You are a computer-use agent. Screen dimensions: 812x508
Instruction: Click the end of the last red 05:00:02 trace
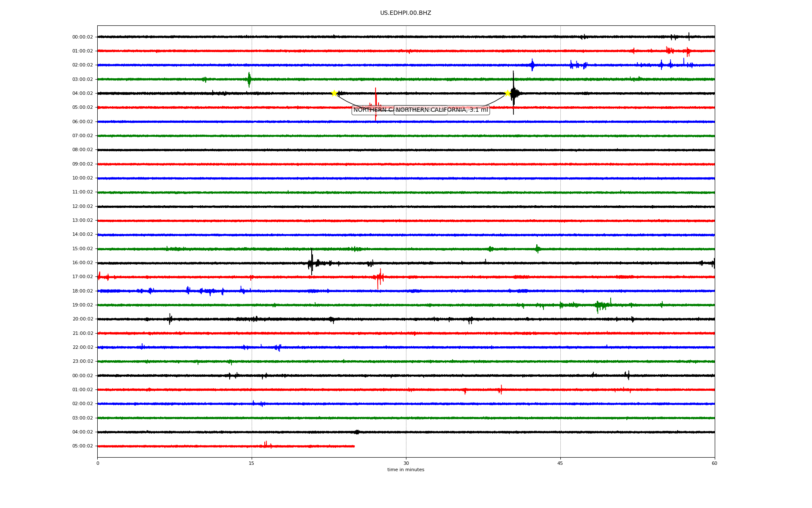click(x=354, y=446)
